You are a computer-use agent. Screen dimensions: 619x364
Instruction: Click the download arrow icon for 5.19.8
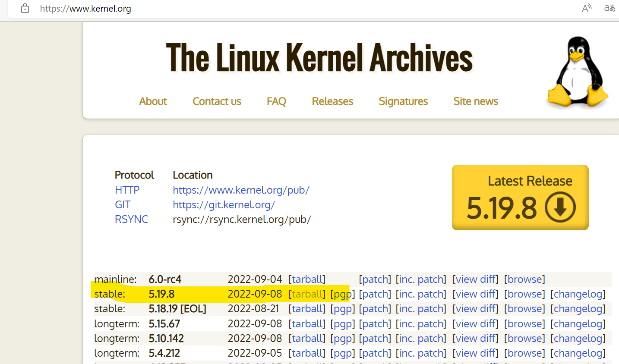[x=560, y=207]
